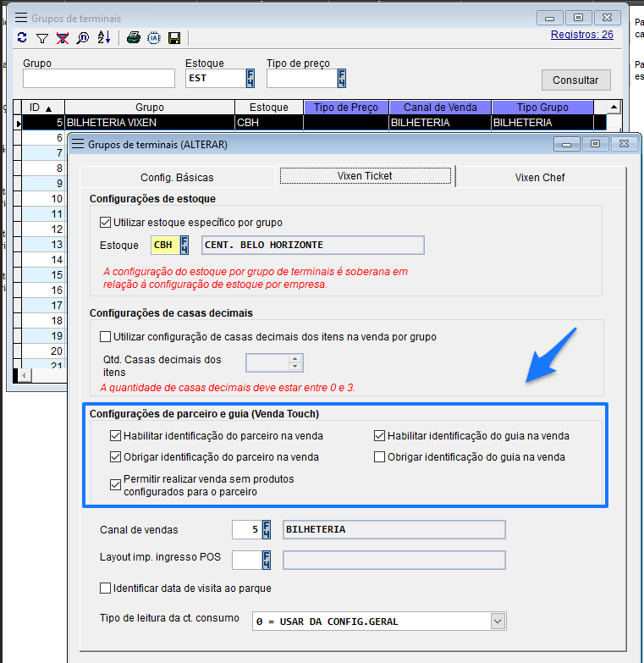
Task: Open hamburger menu of Grupos de terminais window
Action: [x=21, y=18]
